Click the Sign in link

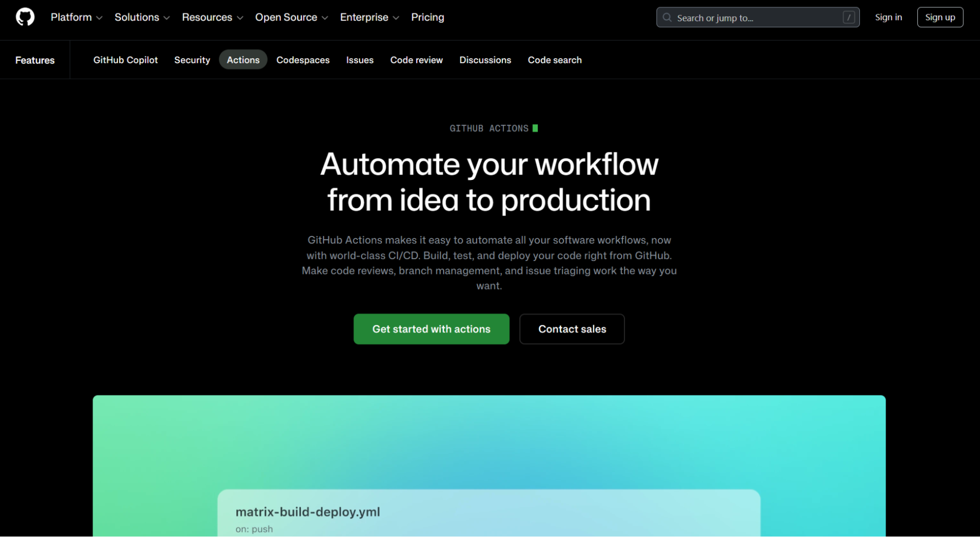coord(888,17)
